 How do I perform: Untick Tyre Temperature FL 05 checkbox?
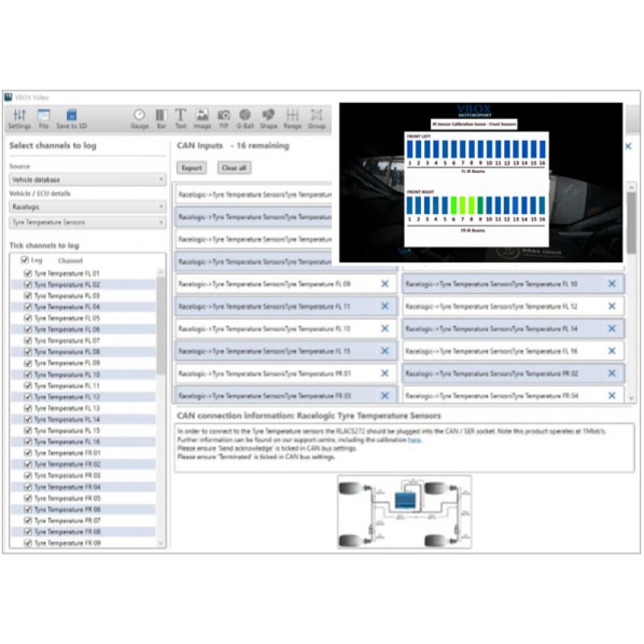coord(28,318)
